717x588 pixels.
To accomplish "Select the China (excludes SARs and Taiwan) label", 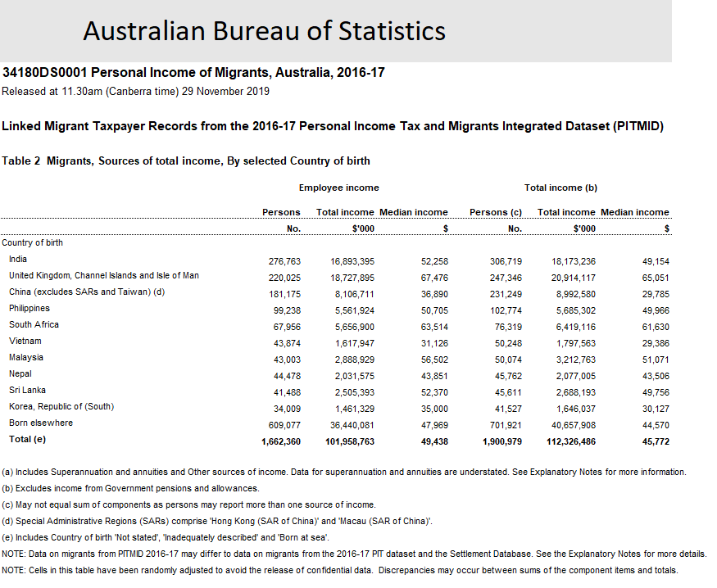I will (x=87, y=292).
